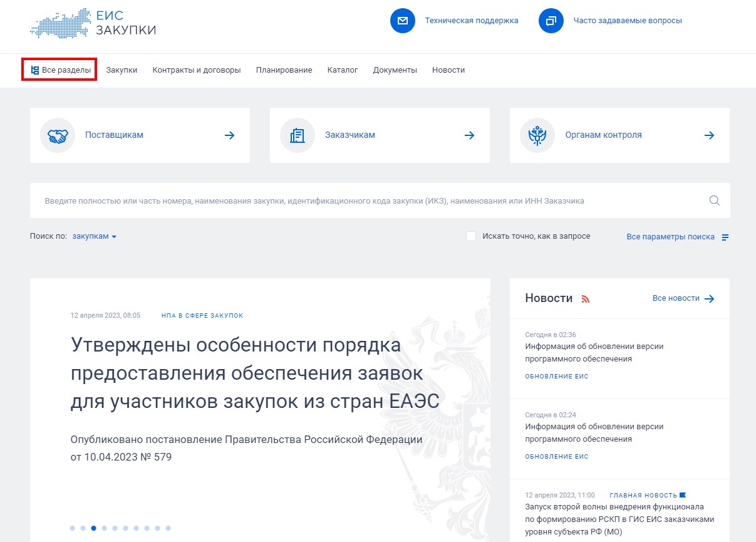Click the RSS feed icon next to Новости
Image resolution: width=756 pixels, height=542 pixels.
(586, 299)
